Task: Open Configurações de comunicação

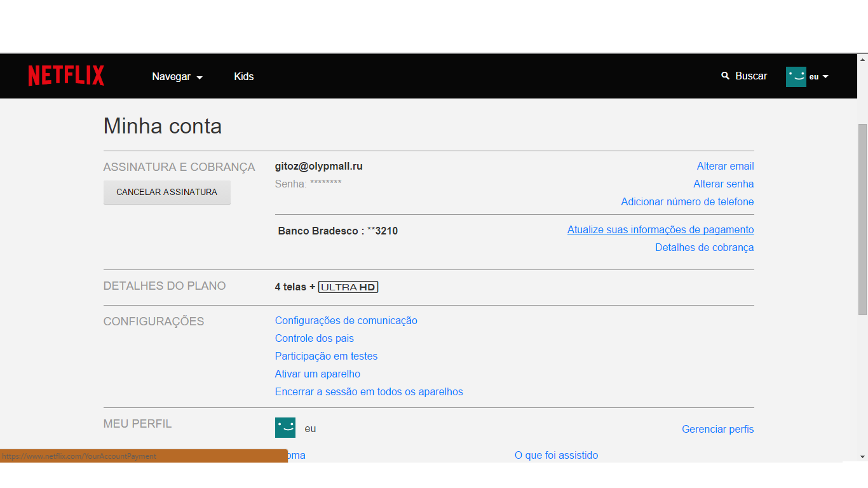Action: [346, 320]
